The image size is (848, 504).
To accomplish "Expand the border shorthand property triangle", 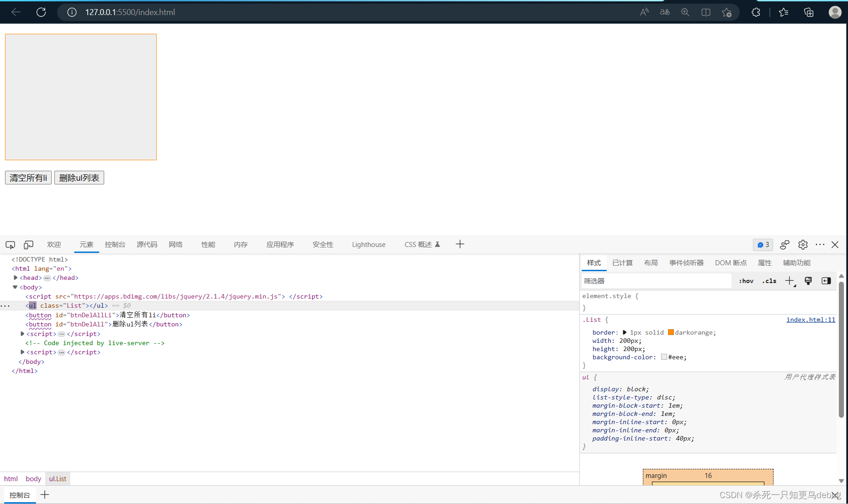I will tap(625, 332).
